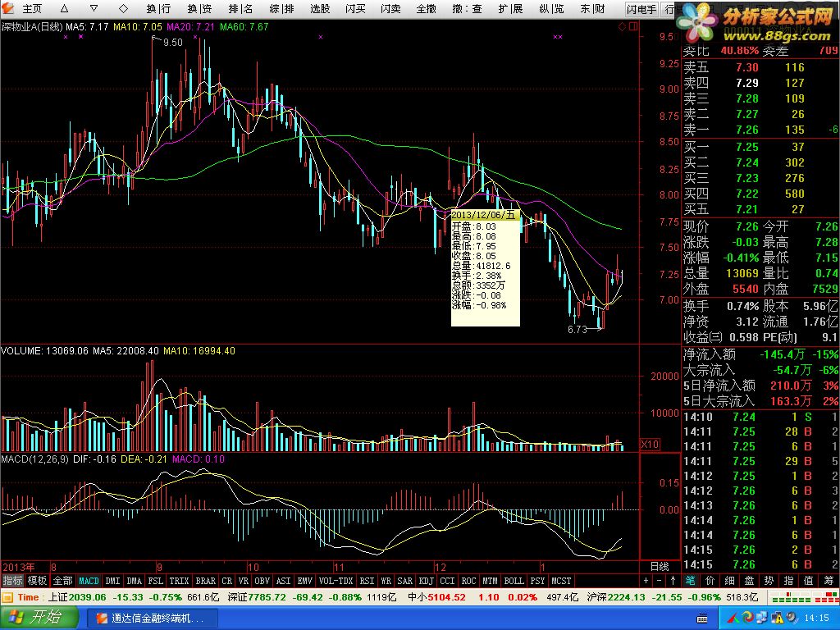Click the plus zoom icon in indicator bar
This screenshot has width=840, height=630.
pos(646,581)
